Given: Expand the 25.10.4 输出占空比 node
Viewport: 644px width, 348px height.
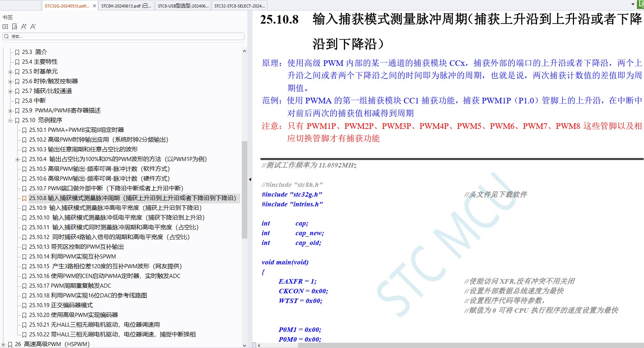Looking at the screenshot, I should coord(18,159).
